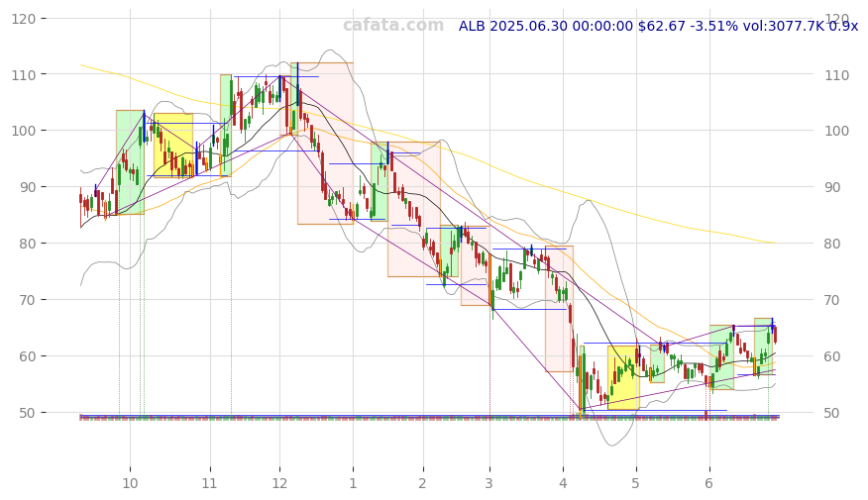Click left price axis label 80
The height and width of the screenshot is (500, 868).
pos(27,244)
